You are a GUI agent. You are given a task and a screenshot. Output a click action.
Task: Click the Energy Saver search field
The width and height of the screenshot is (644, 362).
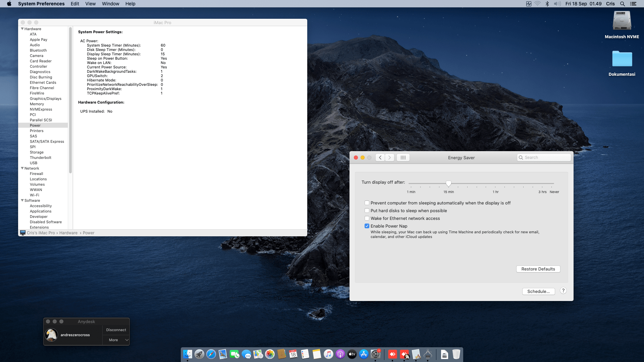(x=544, y=158)
